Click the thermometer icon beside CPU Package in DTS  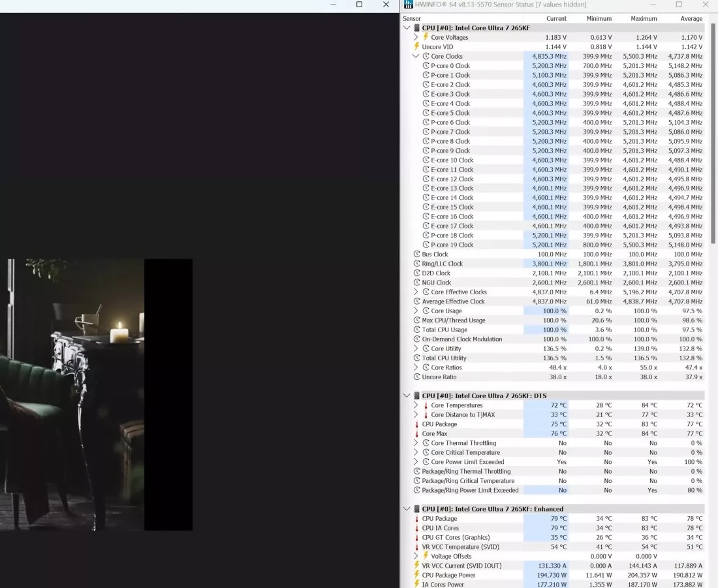[x=417, y=424]
